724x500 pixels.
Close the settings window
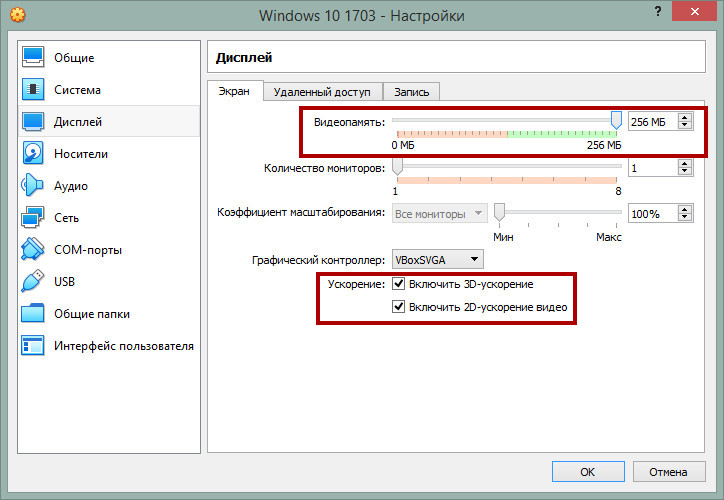[694, 12]
